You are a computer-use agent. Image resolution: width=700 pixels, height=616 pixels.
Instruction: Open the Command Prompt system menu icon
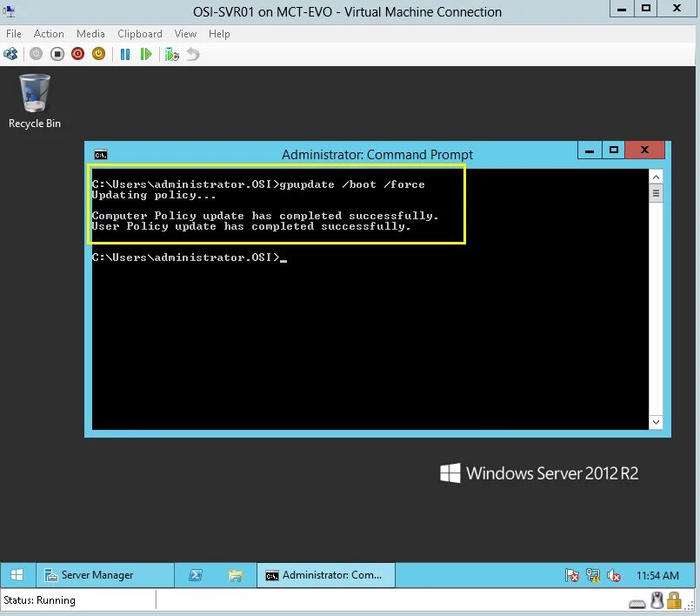point(101,155)
